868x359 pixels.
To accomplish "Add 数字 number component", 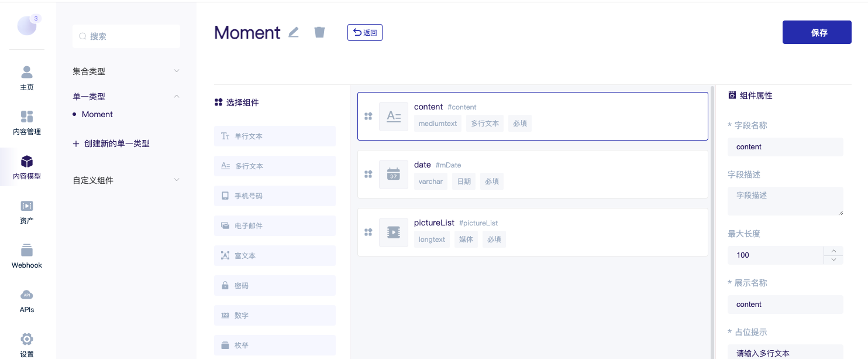I will click(x=275, y=315).
